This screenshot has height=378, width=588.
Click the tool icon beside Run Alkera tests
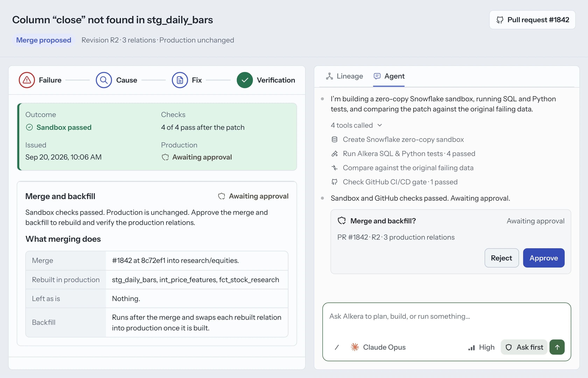(x=334, y=154)
